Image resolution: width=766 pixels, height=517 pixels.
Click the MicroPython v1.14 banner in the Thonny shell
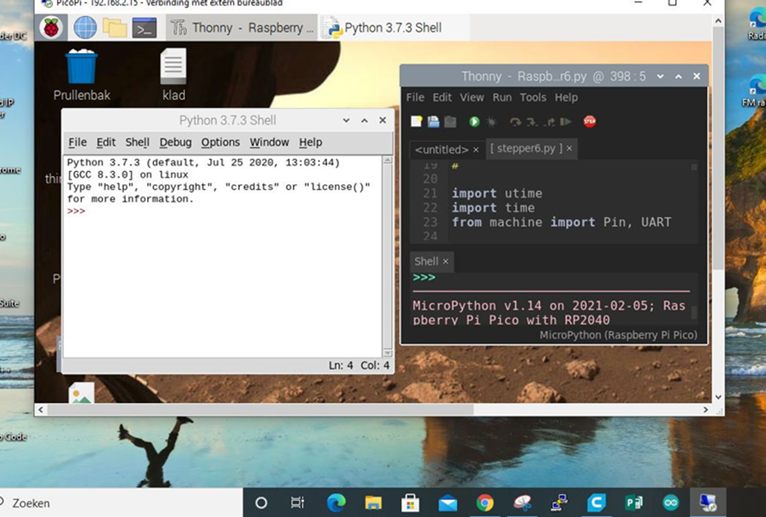(x=549, y=313)
